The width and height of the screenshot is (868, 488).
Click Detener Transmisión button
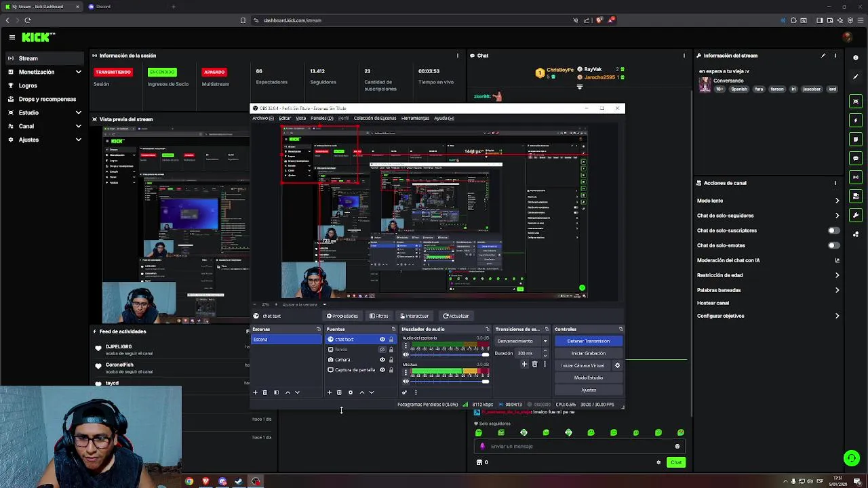pos(588,341)
